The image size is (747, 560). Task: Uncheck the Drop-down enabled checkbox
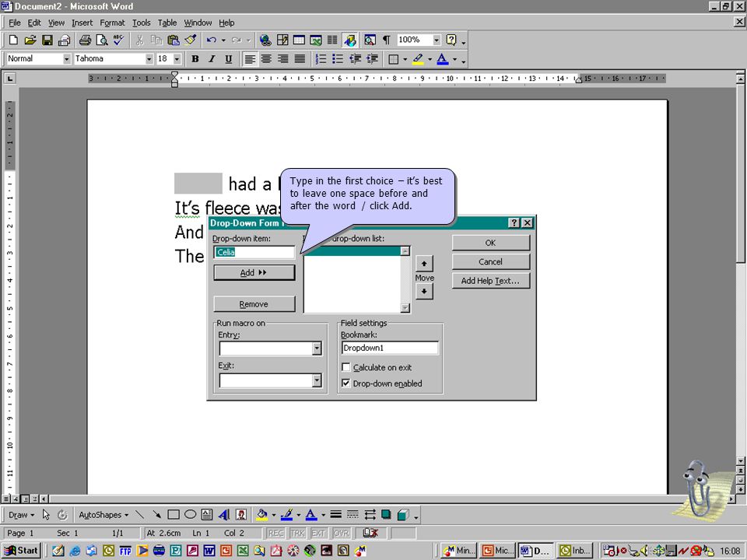[346, 383]
